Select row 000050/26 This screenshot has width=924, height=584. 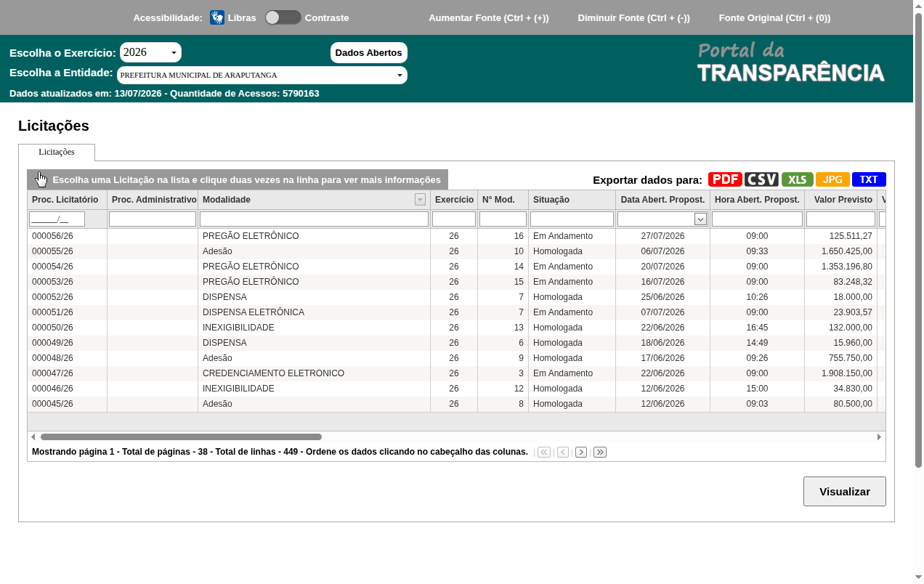(456, 328)
